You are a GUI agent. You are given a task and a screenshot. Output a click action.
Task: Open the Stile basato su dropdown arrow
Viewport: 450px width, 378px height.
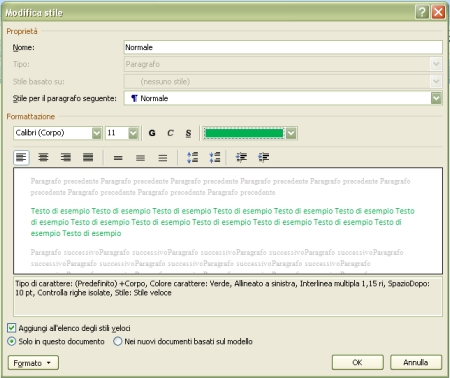(x=436, y=81)
